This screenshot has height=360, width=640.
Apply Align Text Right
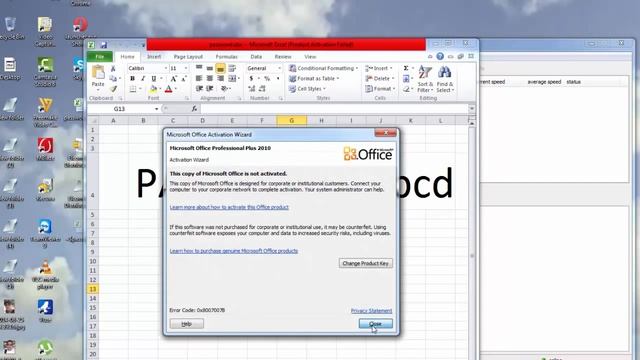[x=220, y=78]
